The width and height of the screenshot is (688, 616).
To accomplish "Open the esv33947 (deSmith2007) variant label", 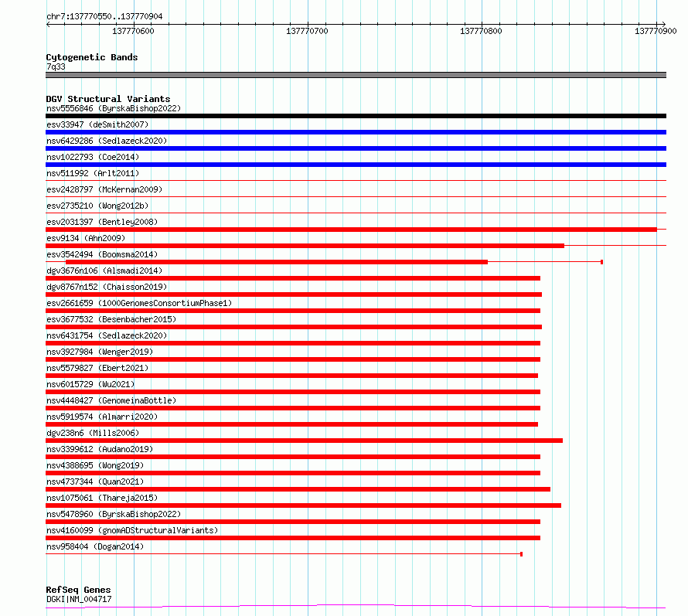I will [97, 124].
